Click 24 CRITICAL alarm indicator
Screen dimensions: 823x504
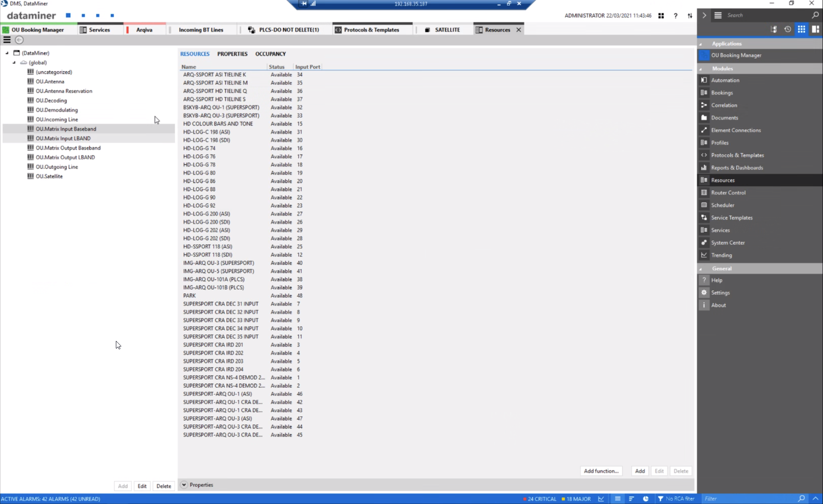click(540, 499)
